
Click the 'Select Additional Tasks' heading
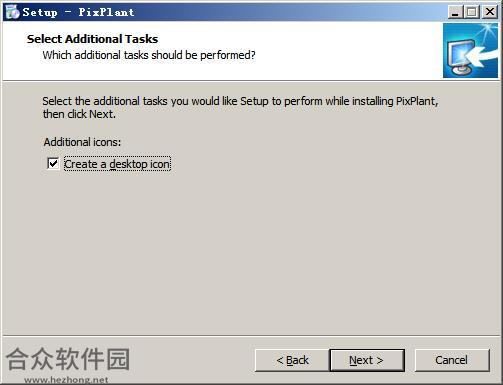92,39
